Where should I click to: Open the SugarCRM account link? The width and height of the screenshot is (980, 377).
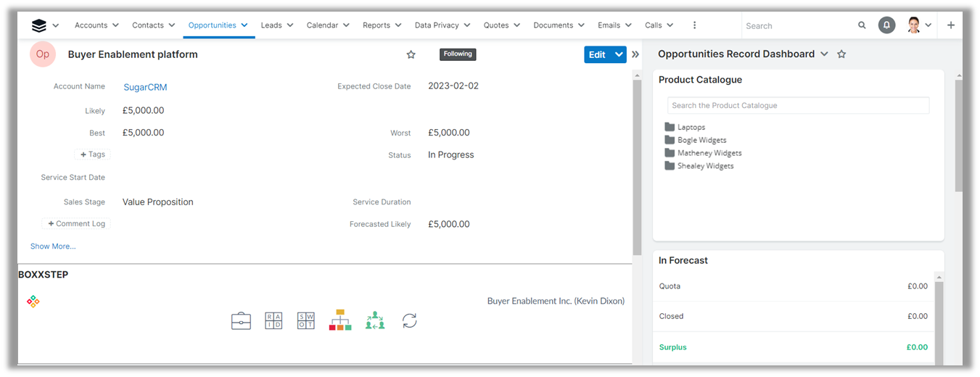point(145,87)
